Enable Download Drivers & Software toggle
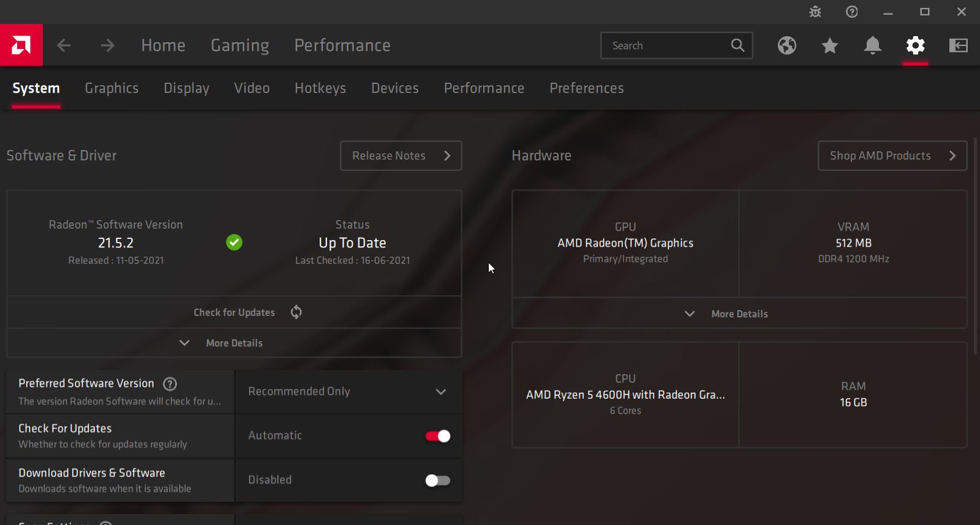Image resolution: width=980 pixels, height=525 pixels. 437,480
